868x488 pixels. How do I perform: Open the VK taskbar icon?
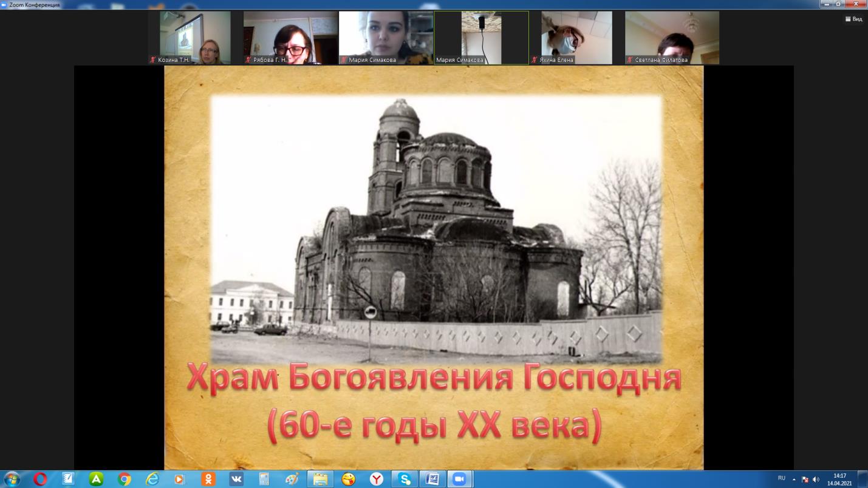click(x=236, y=479)
